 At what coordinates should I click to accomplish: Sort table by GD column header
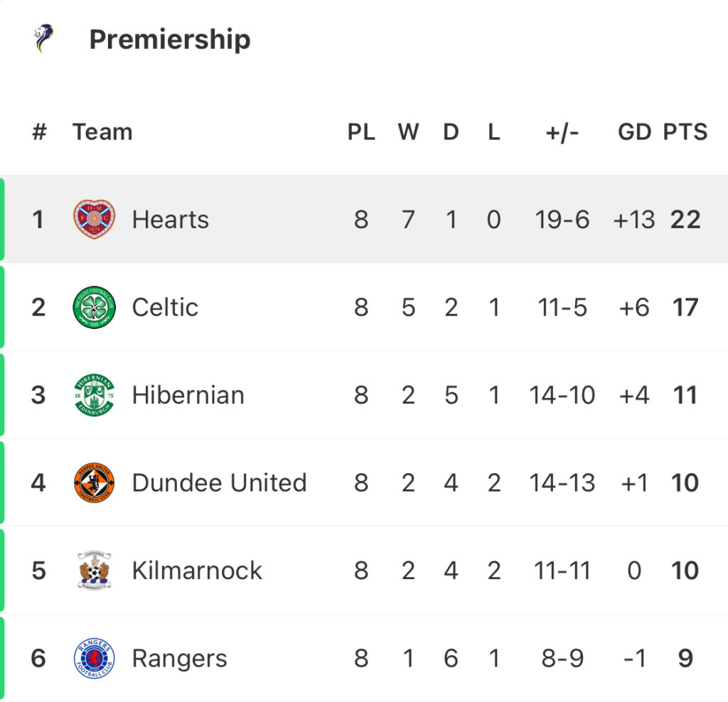tap(634, 132)
